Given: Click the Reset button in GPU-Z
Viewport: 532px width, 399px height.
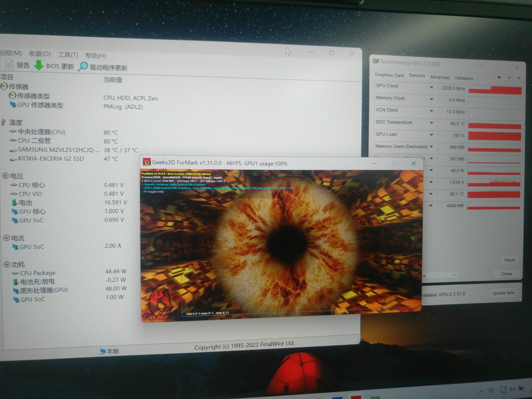Looking at the screenshot, I should click(x=509, y=260).
